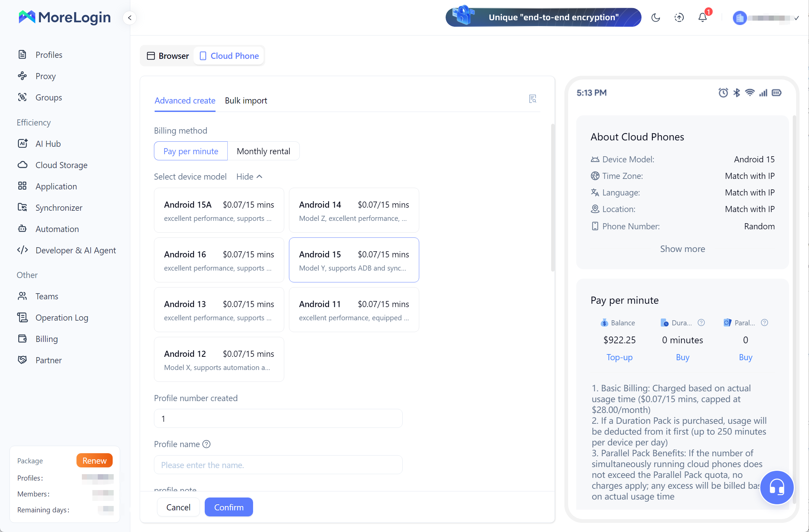Select the Android 16 device model
The width and height of the screenshot is (809, 532).
click(x=219, y=260)
